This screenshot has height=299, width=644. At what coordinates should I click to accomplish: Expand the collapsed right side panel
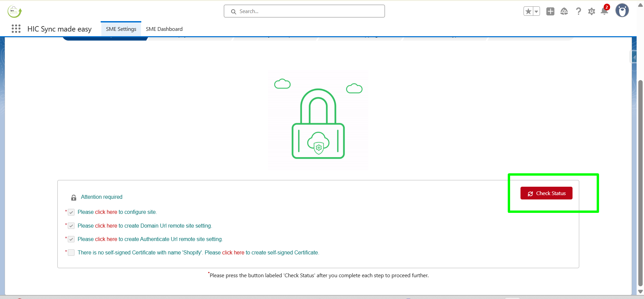[x=634, y=57]
